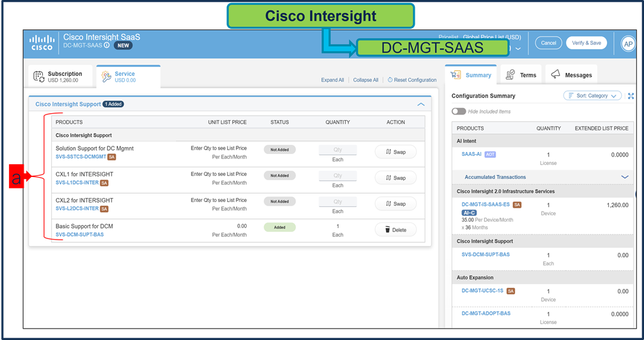644x340 pixels.
Task: Click Expand All link
Action: point(332,80)
